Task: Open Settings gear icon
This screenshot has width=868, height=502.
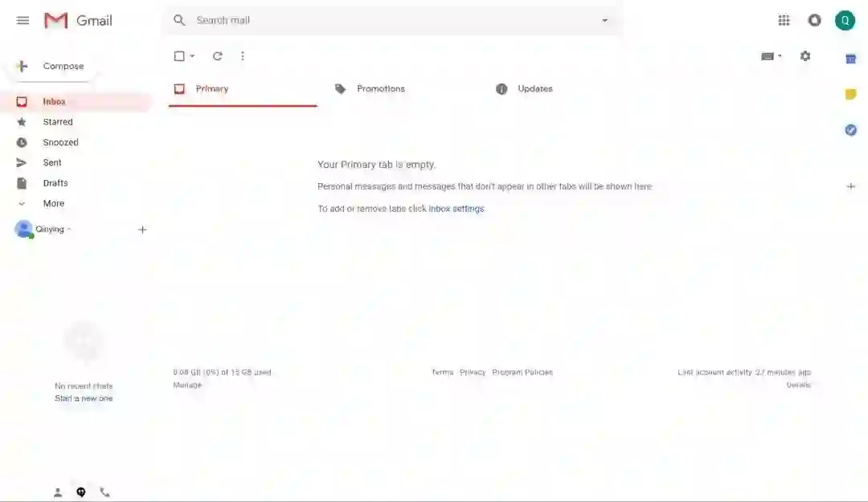Action: pyautogui.click(x=805, y=56)
